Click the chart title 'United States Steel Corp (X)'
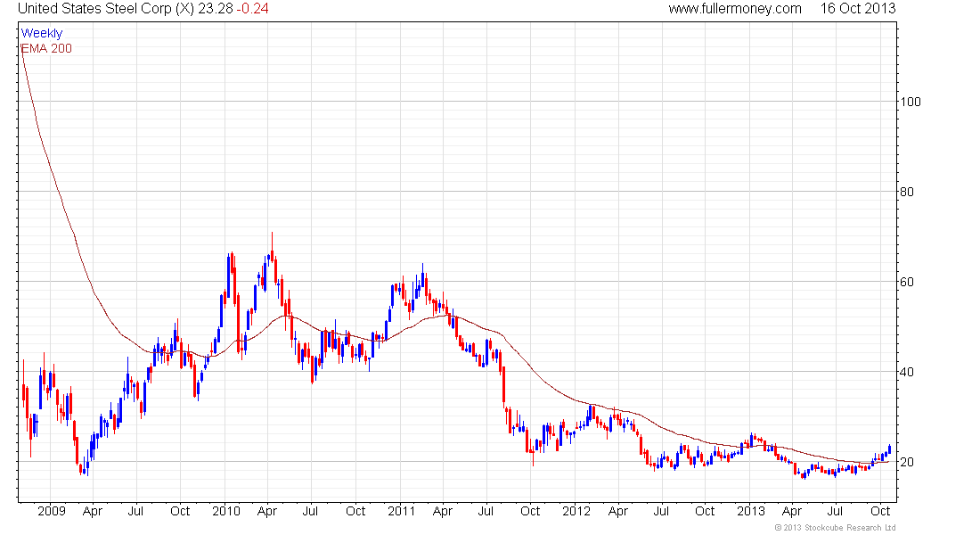 pos(106,9)
